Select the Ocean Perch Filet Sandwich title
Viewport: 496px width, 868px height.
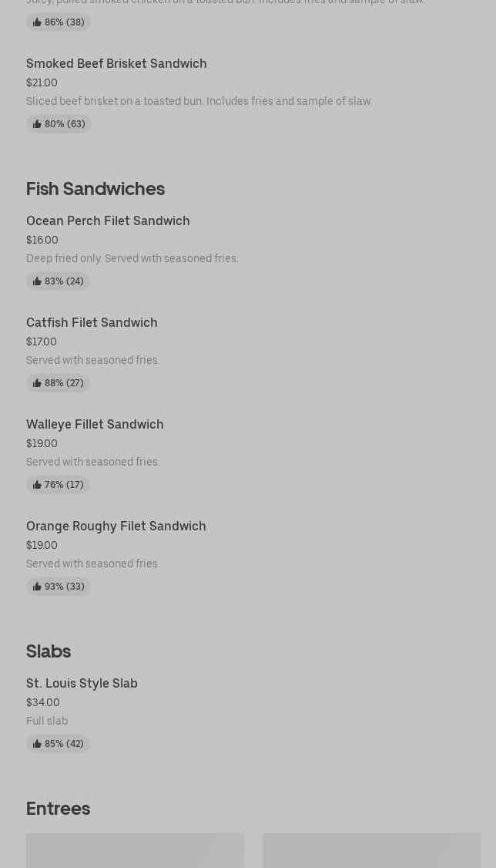tap(108, 220)
